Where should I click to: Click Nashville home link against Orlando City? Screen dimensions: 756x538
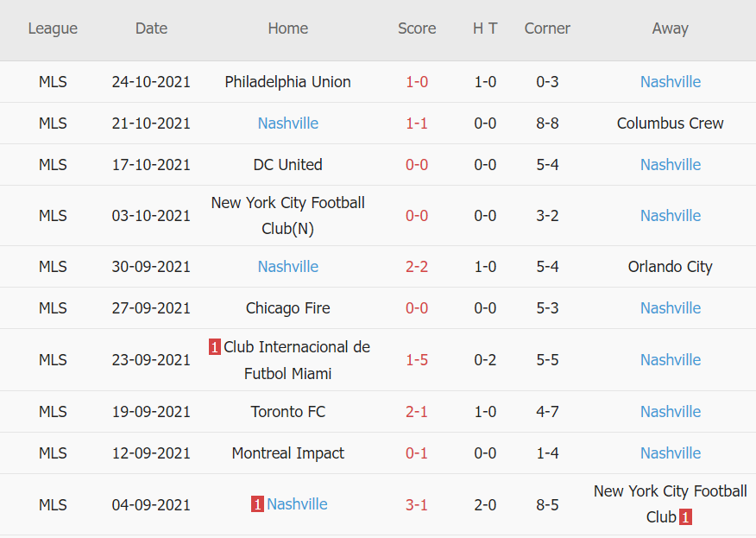288,267
